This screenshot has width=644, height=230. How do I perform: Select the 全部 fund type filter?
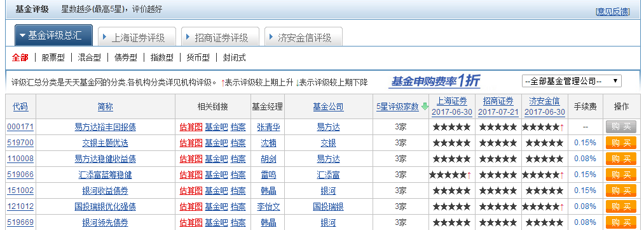point(20,57)
